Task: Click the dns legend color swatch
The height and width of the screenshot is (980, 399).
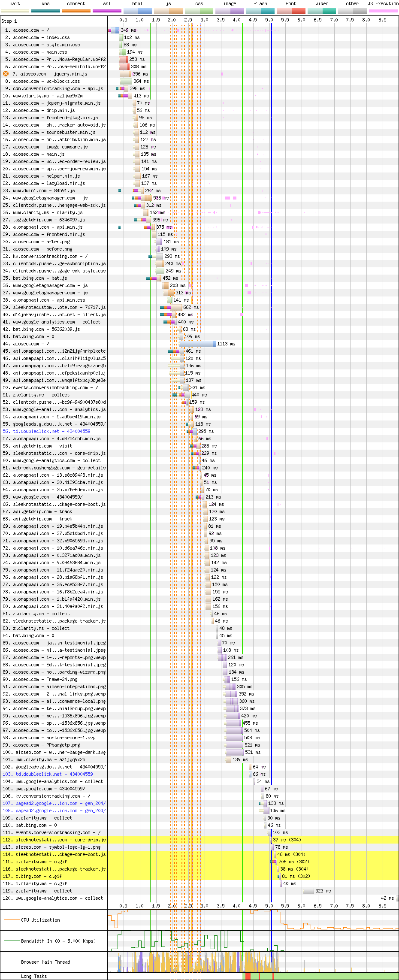Action: [x=45, y=11]
